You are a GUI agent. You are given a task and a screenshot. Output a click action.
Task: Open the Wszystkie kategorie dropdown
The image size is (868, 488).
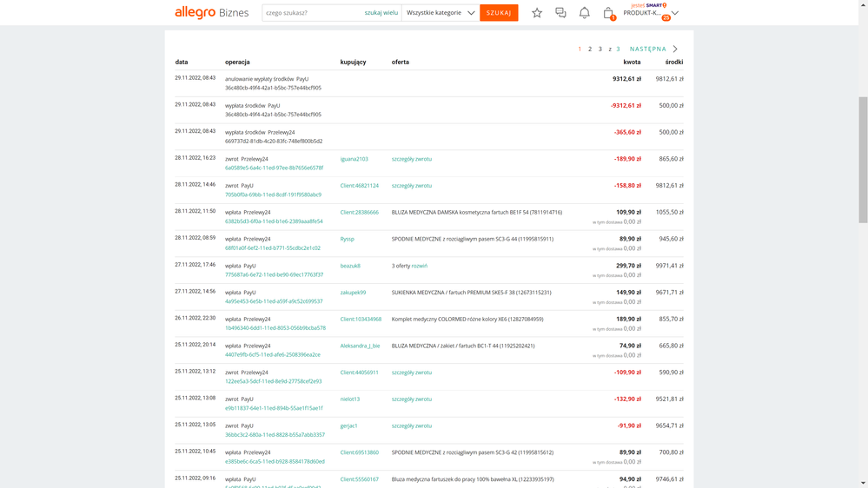coord(441,13)
